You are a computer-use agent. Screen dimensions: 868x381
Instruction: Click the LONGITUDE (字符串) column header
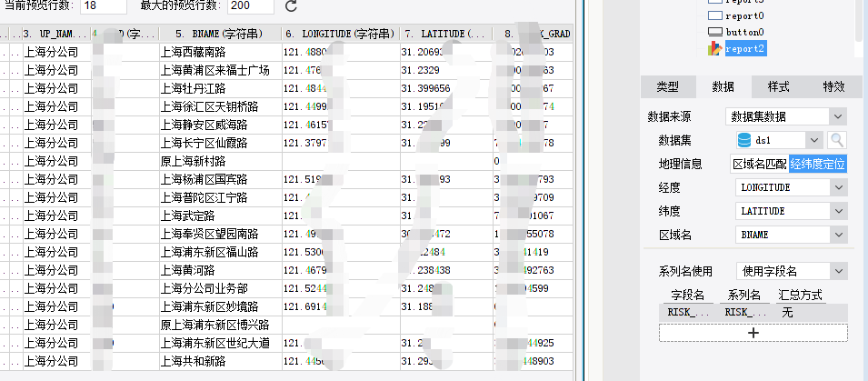(x=341, y=34)
